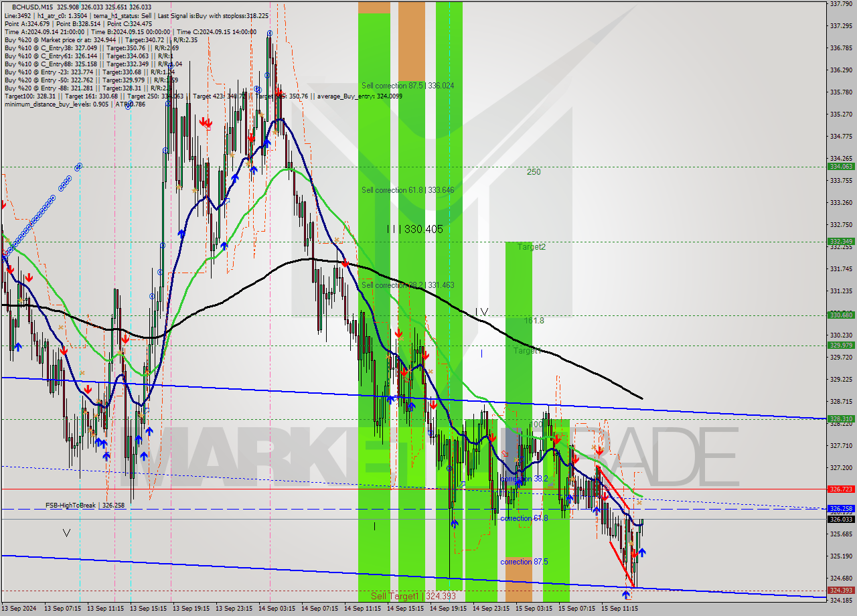Click the 336.290 price scale value

[841, 70]
